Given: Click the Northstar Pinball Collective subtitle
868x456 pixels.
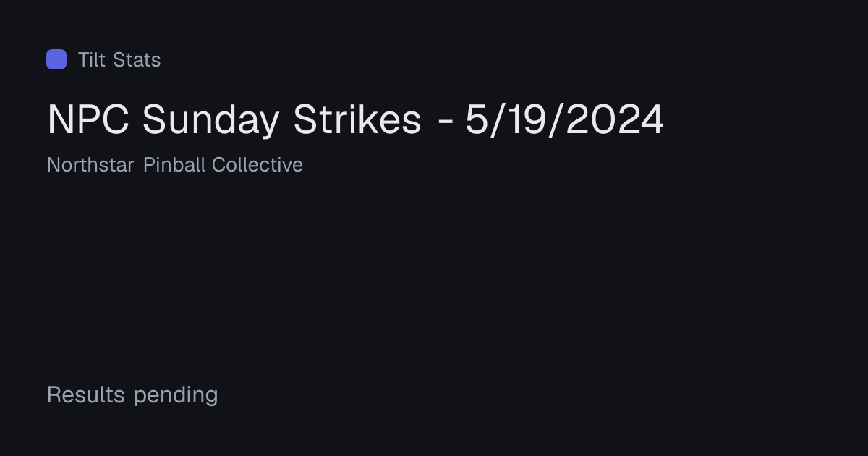Looking at the screenshot, I should (x=175, y=165).
